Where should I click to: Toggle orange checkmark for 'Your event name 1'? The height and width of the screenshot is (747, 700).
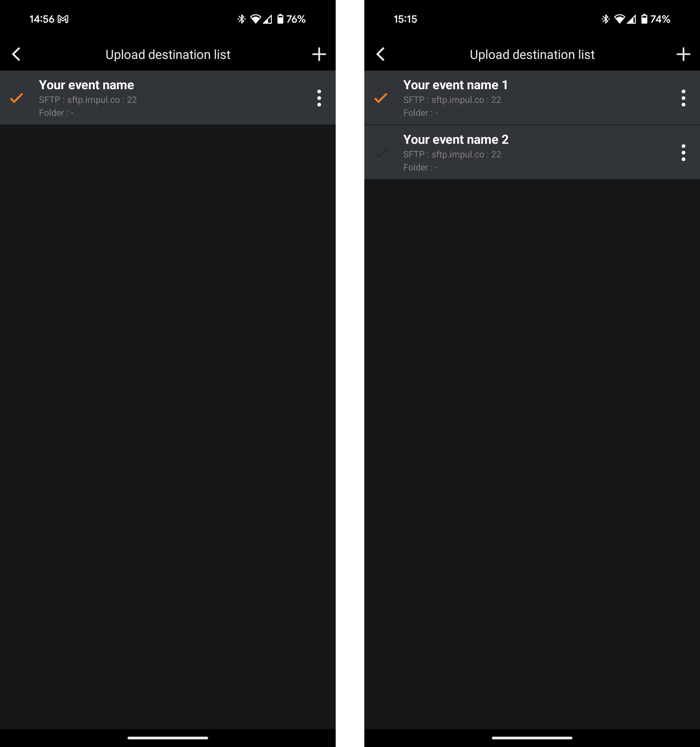pyautogui.click(x=381, y=98)
